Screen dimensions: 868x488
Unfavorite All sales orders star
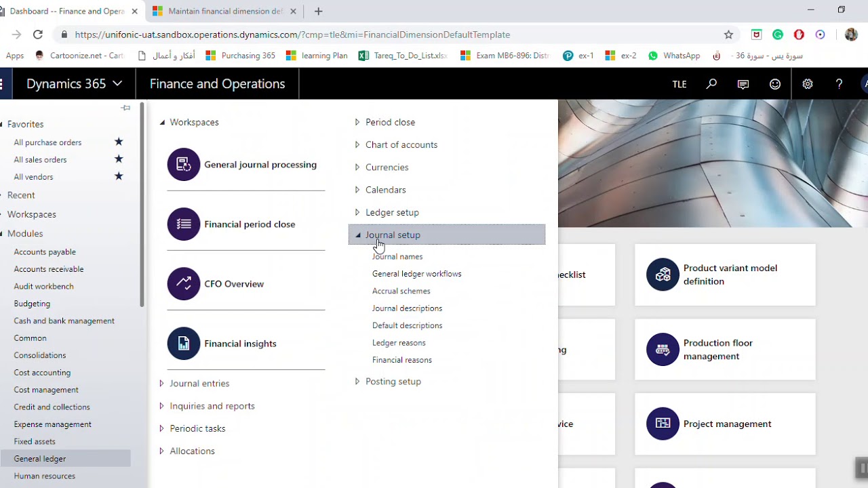pyautogui.click(x=119, y=159)
